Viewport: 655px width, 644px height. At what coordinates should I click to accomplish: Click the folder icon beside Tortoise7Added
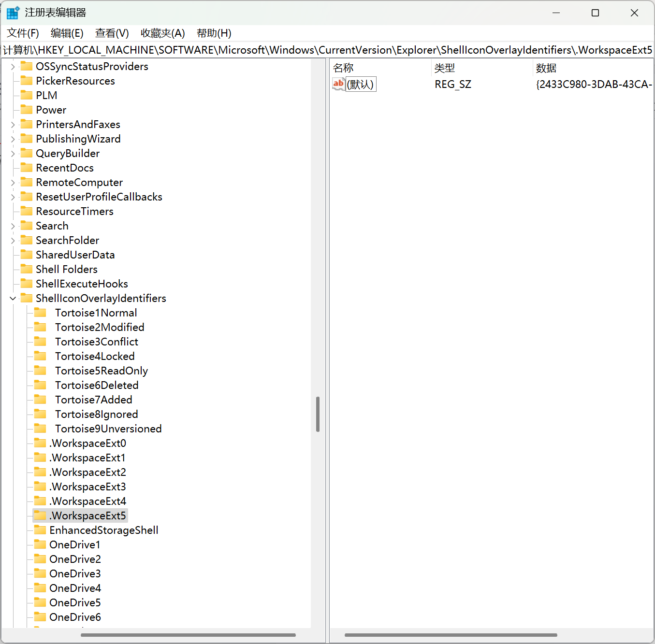(x=40, y=400)
